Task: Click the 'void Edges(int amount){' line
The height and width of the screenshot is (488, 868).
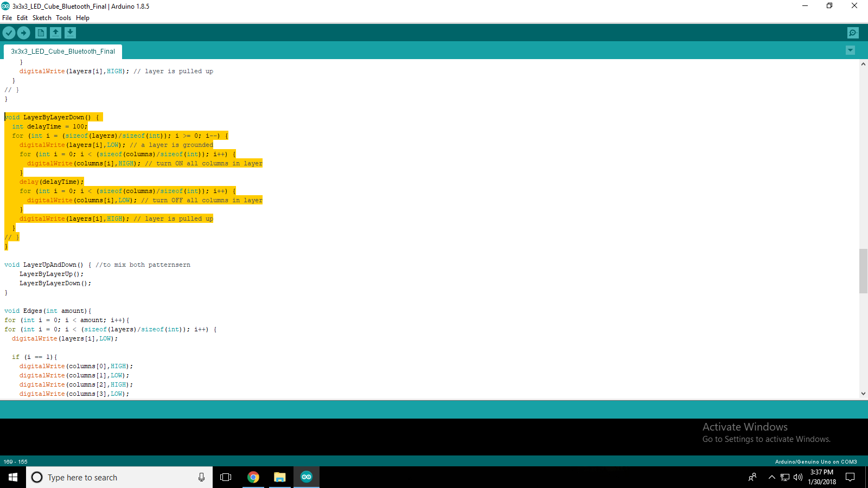Action: click(48, 311)
